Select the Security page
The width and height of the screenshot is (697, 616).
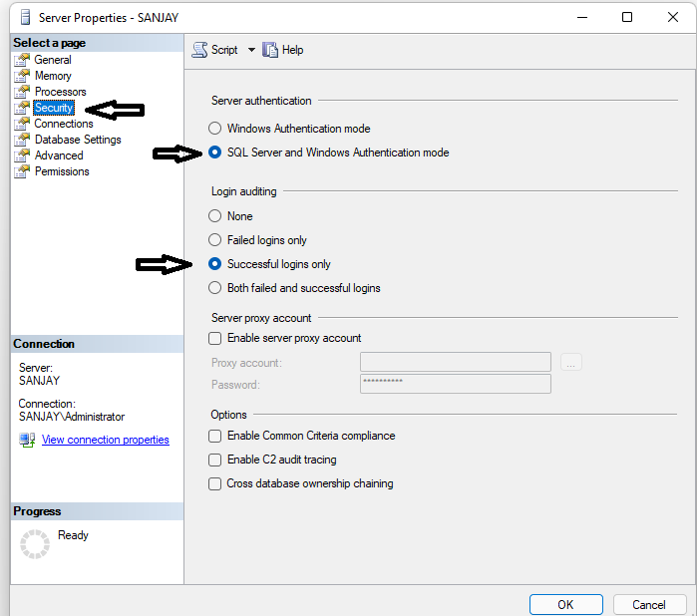tap(54, 108)
